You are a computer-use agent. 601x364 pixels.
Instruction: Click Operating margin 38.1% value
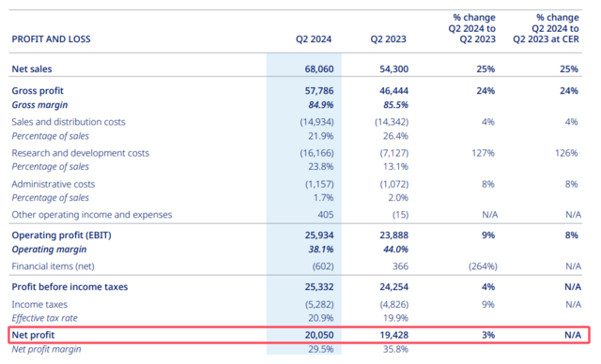tap(321, 250)
